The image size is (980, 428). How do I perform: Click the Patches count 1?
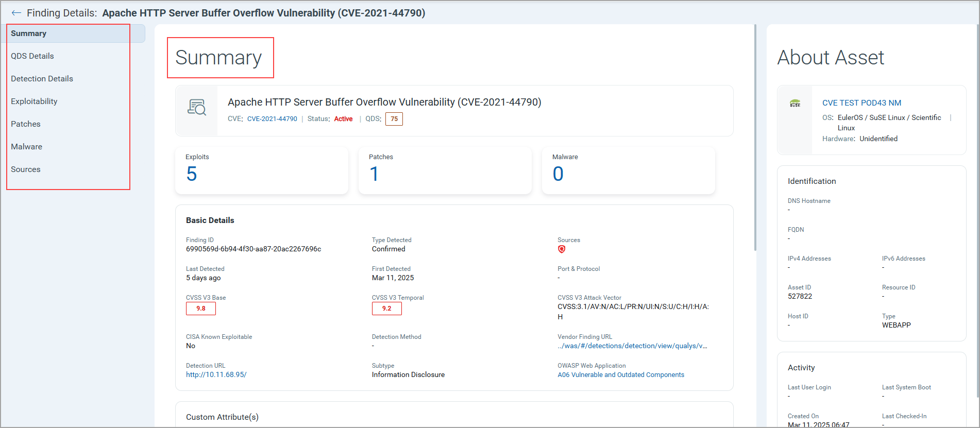point(375,174)
